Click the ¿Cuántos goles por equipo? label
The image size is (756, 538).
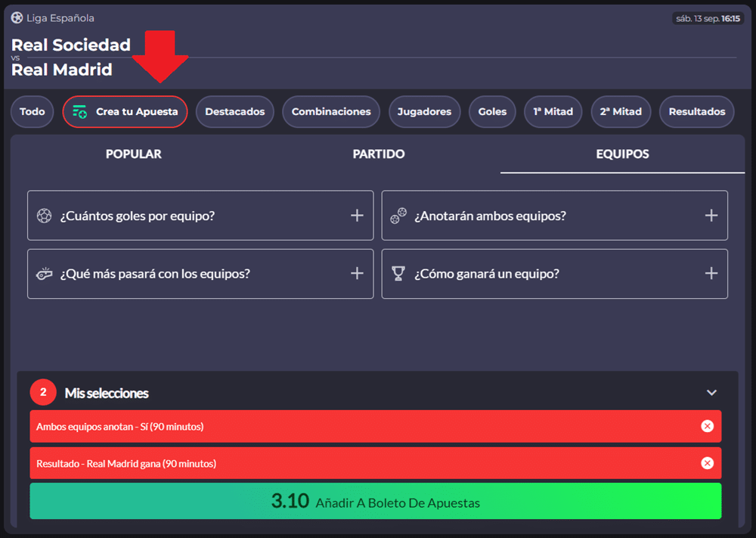tap(138, 216)
